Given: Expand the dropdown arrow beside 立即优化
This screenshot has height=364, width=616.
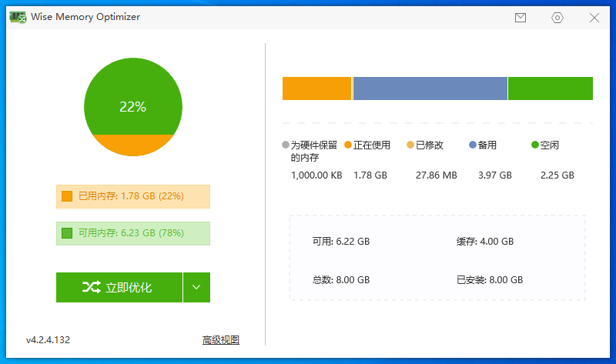Looking at the screenshot, I should pyautogui.click(x=196, y=288).
